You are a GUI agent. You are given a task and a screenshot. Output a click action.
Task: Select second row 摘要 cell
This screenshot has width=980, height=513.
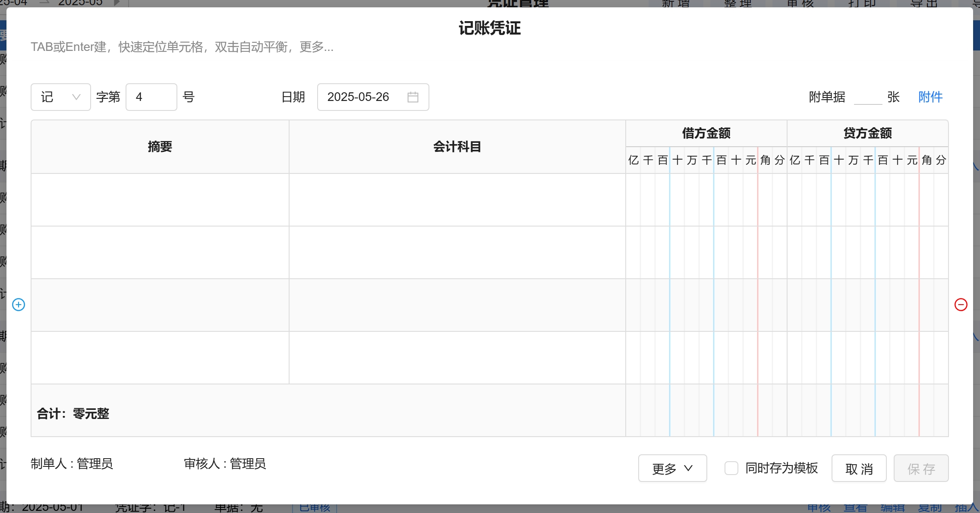(x=160, y=252)
